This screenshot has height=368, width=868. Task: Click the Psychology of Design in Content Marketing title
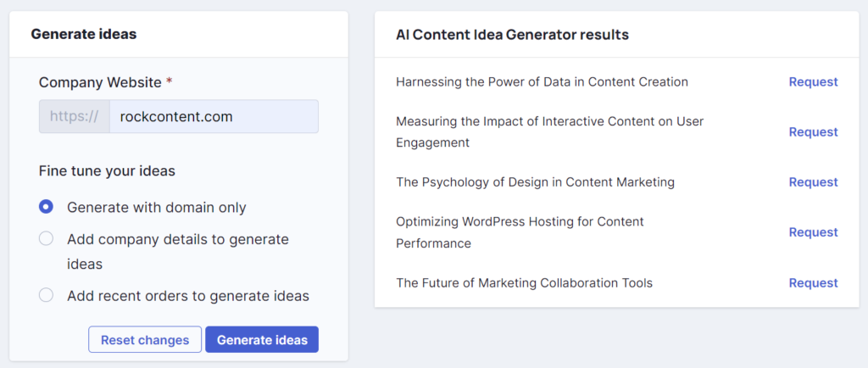(x=536, y=182)
